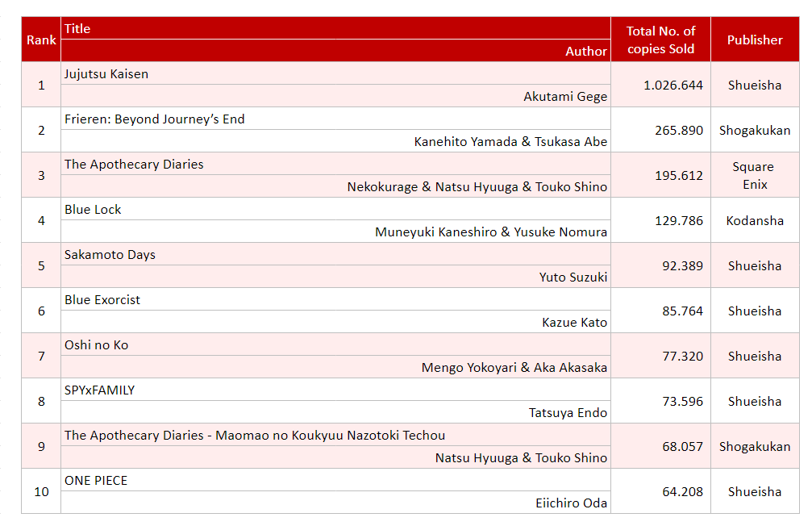Select the title Sakamoto Days

point(110,254)
